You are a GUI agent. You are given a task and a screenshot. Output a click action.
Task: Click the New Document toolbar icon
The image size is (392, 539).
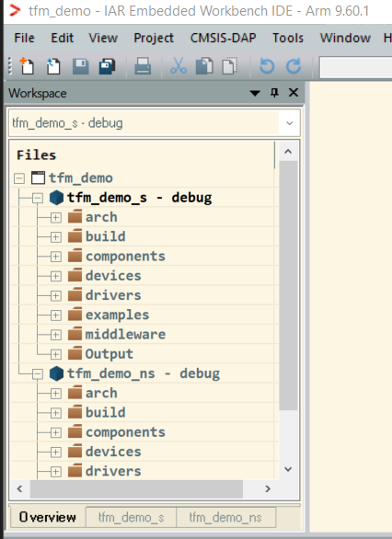coord(27,66)
